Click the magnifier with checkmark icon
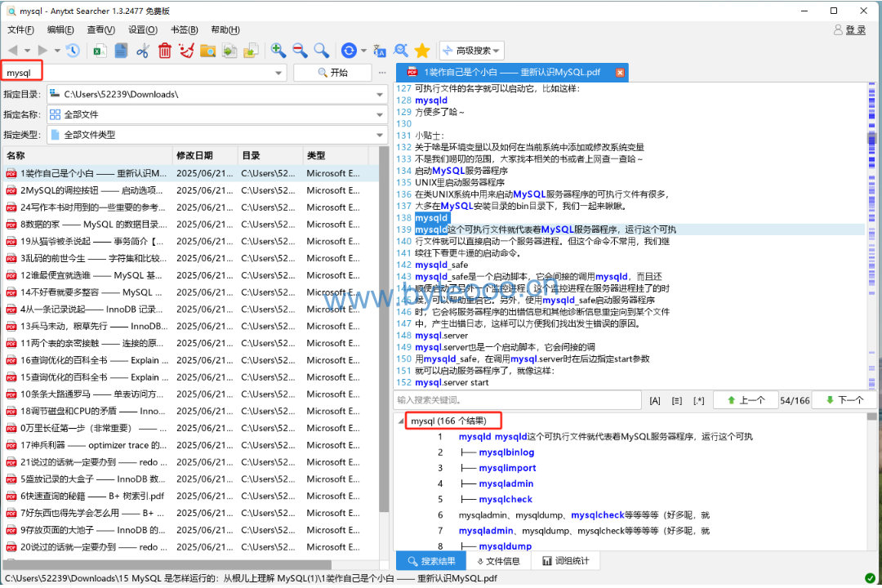Image resolution: width=882 pixels, height=588 pixels. 401,51
